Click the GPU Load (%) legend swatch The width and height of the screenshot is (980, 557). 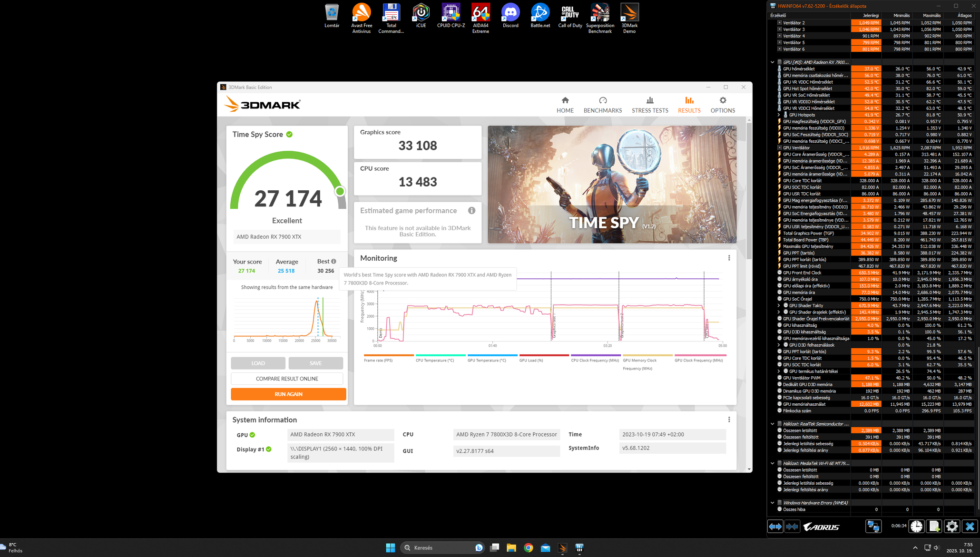(544, 355)
